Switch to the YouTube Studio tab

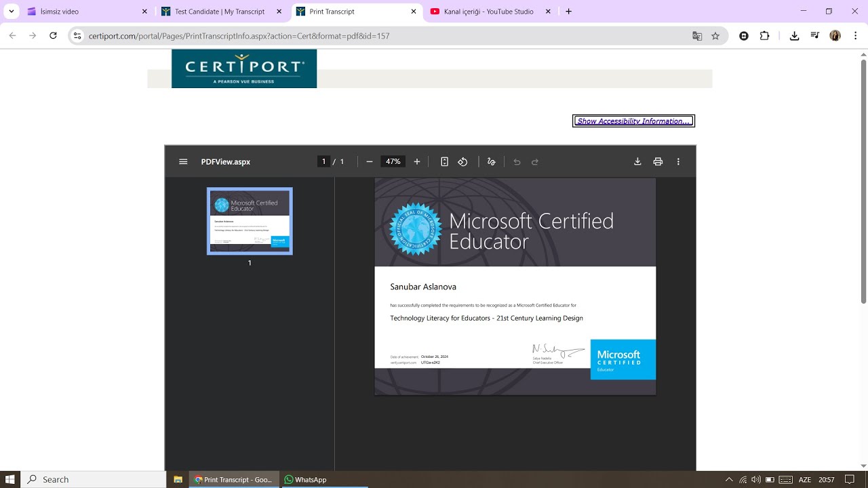492,12
